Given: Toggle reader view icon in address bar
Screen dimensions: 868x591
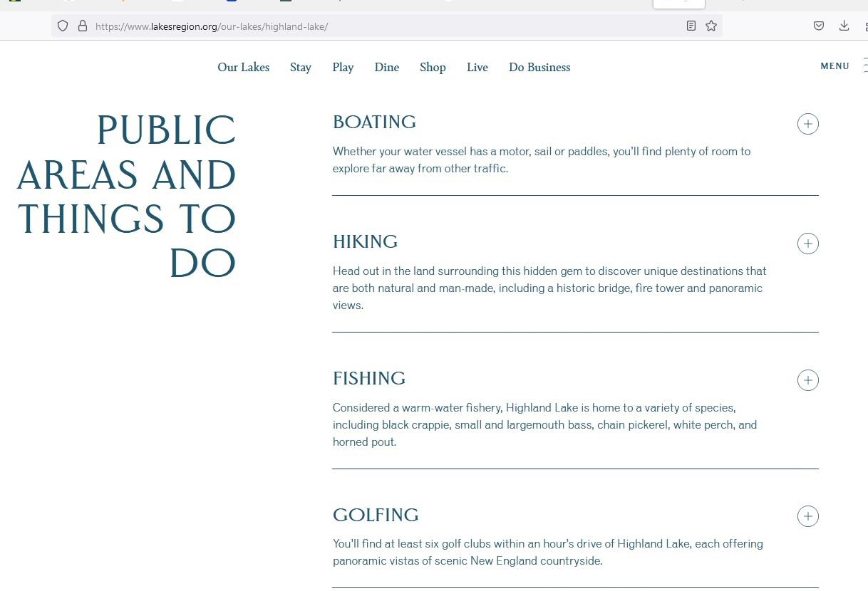Looking at the screenshot, I should 691,26.
